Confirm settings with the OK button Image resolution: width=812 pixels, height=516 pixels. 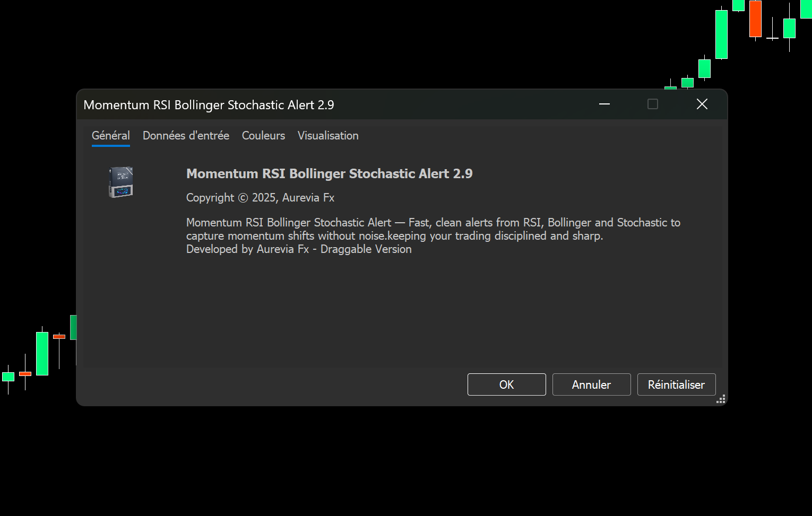click(x=506, y=384)
